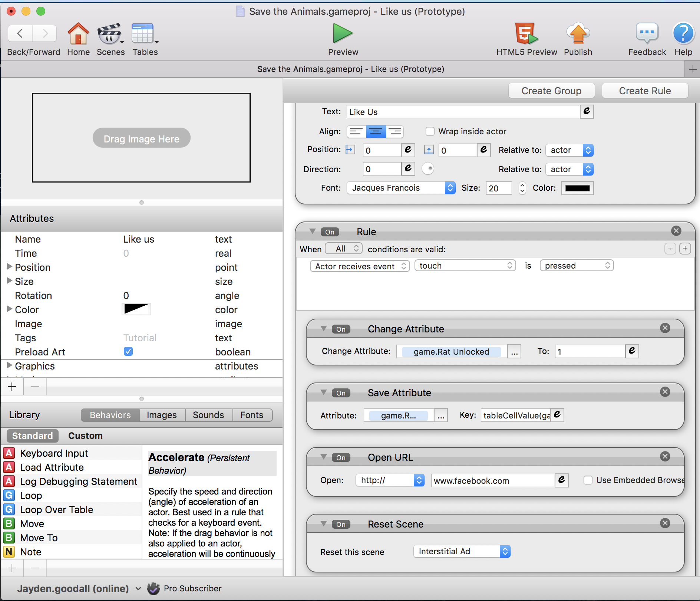Toggle Preload Art checkbox
The image size is (700, 601).
coord(128,351)
